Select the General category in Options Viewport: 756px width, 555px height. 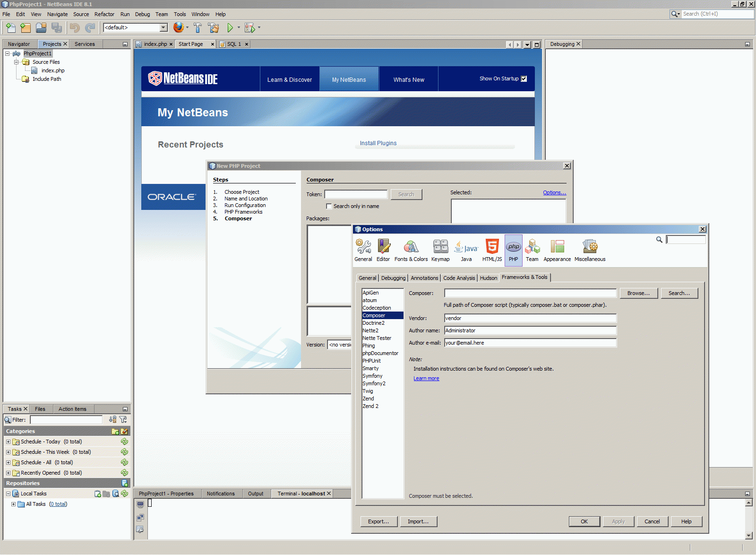(x=363, y=251)
